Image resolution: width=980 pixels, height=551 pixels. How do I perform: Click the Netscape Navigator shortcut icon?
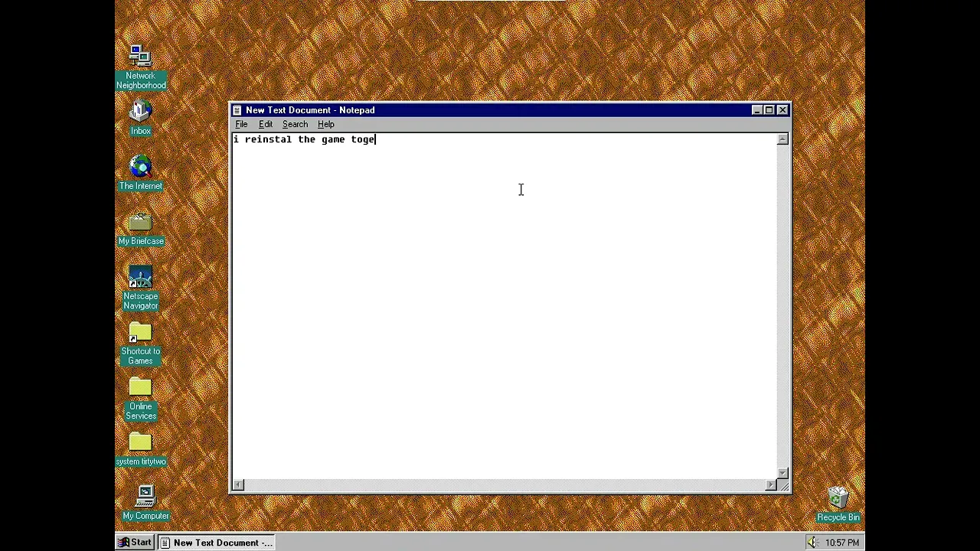coord(140,278)
